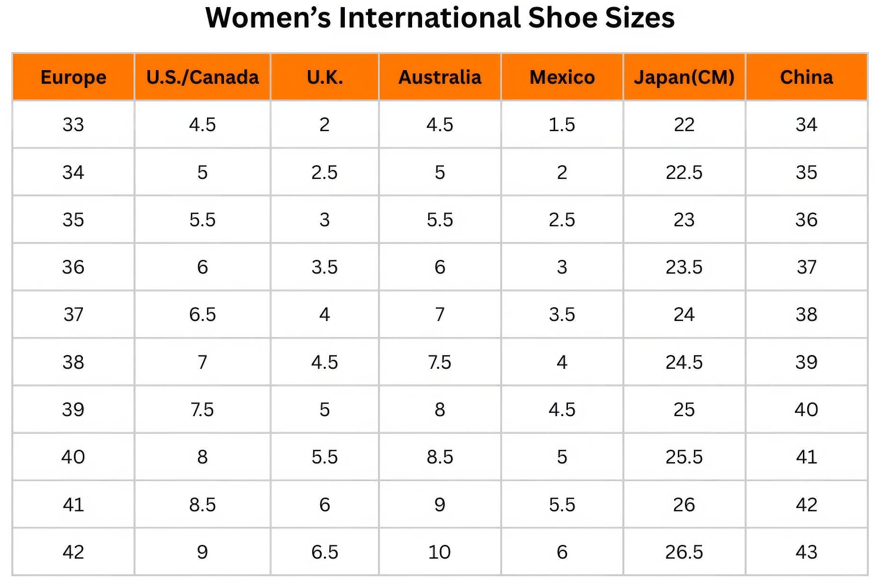Click the China column header
882x588 pixels.
tap(806, 77)
